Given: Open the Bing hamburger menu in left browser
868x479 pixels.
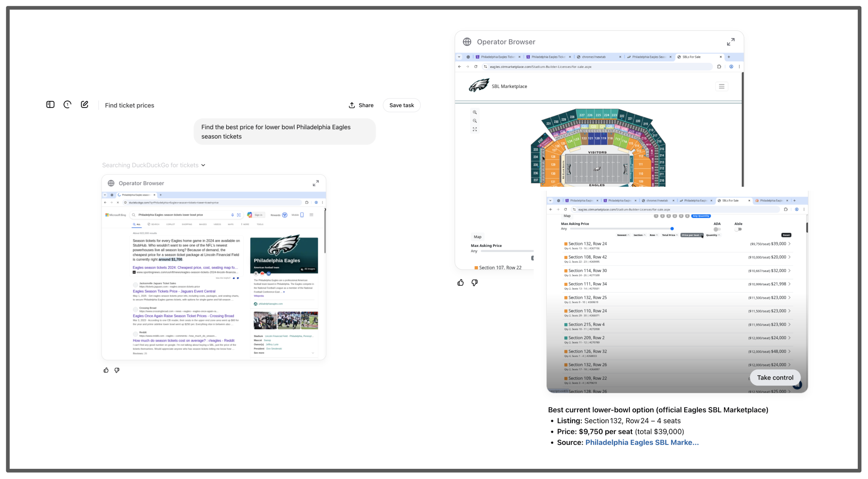Looking at the screenshot, I should (311, 215).
